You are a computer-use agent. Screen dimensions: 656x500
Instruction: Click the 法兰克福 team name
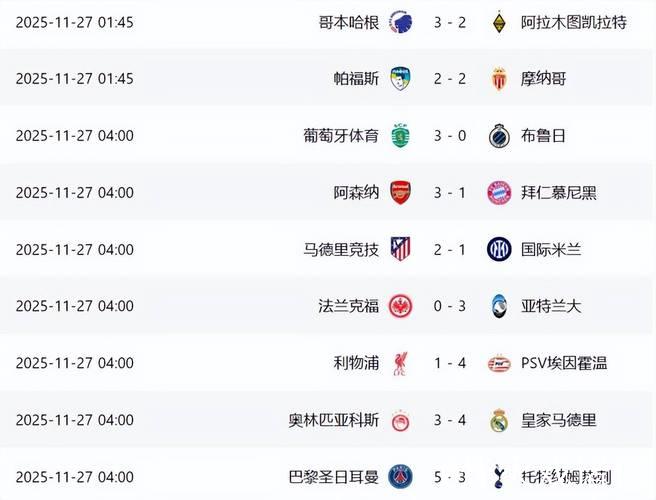pyautogui.click(x=348, y=306)
